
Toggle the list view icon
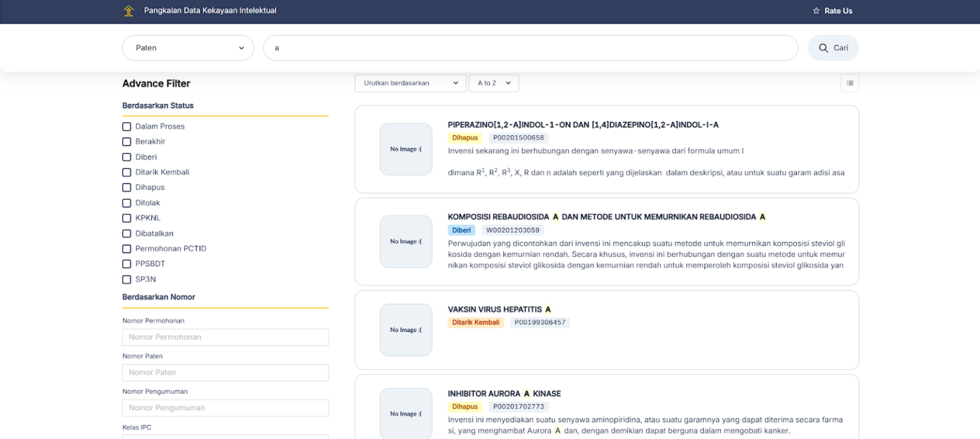point(849,83)
